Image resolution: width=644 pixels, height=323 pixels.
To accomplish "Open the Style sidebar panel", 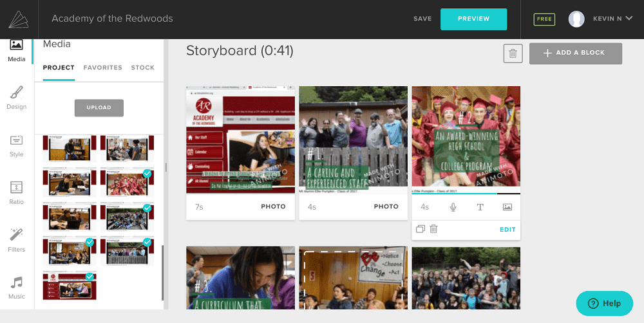I will [x=17, y=146].
